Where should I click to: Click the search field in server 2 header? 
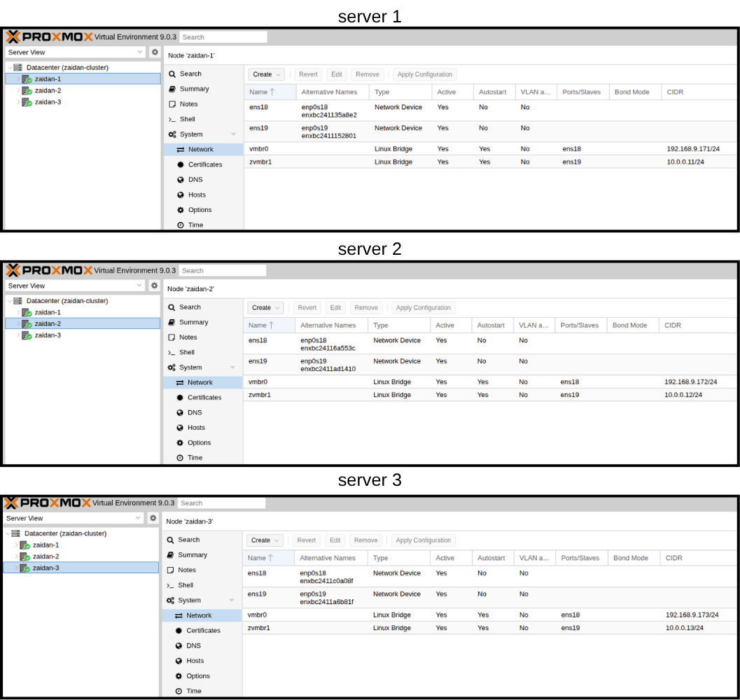pyautogui.click(x=223, y=271)
